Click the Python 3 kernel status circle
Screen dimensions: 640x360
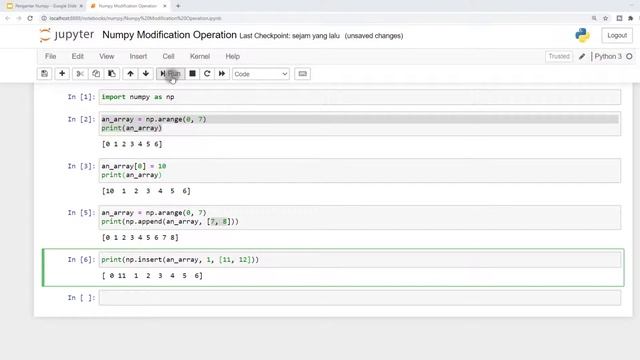(x=629, y=56)
